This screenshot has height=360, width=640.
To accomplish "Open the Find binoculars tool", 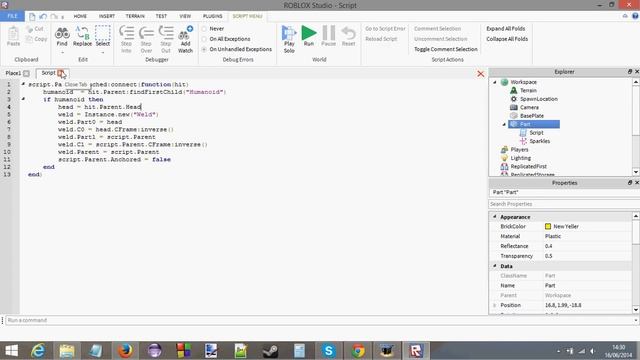I will (62, 33).
